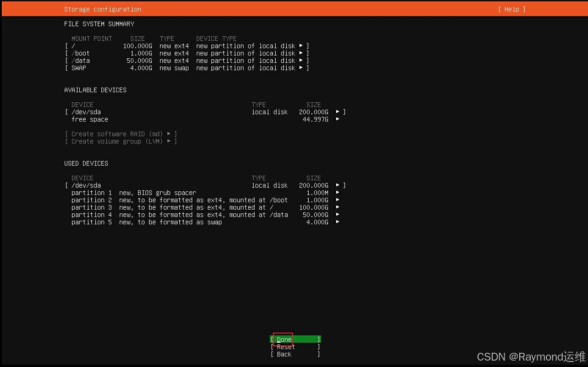Expand arrow for / 100.000G entry
This screenshot has width=588, height=367.
301,46
